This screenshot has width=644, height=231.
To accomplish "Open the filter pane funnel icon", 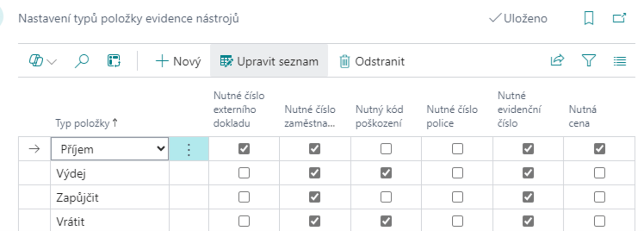I will pyautogui.click(x=589, y=61).
